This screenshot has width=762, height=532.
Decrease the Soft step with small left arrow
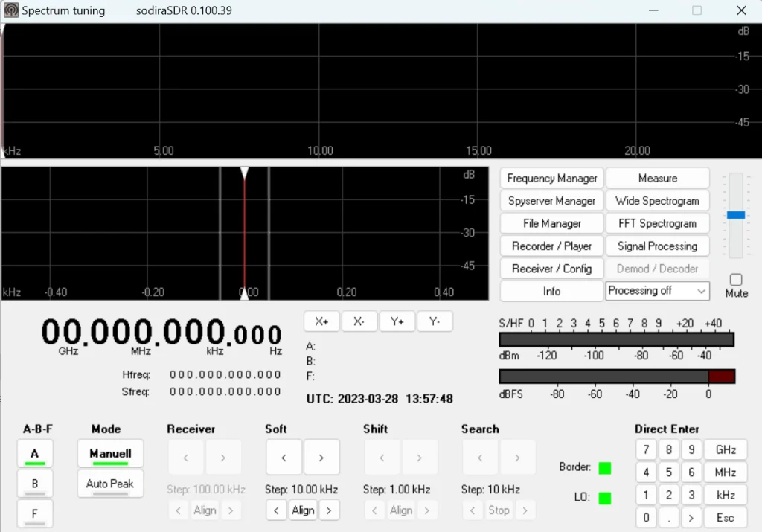point(277,510)
